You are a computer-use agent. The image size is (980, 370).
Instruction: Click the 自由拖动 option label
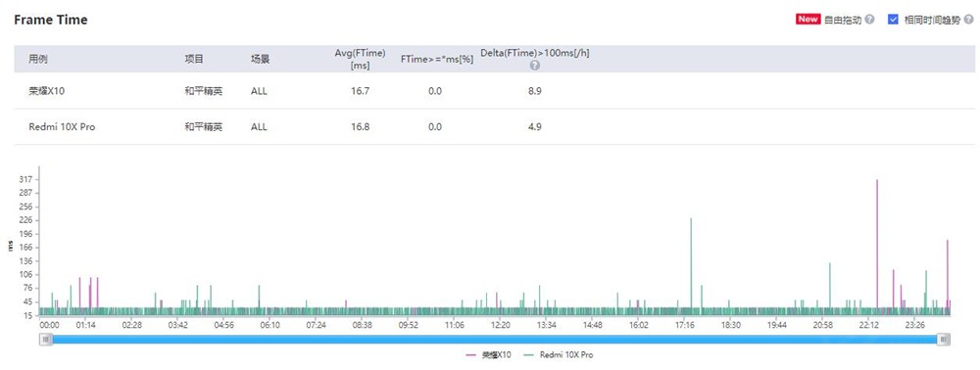(x=843, y=20)
